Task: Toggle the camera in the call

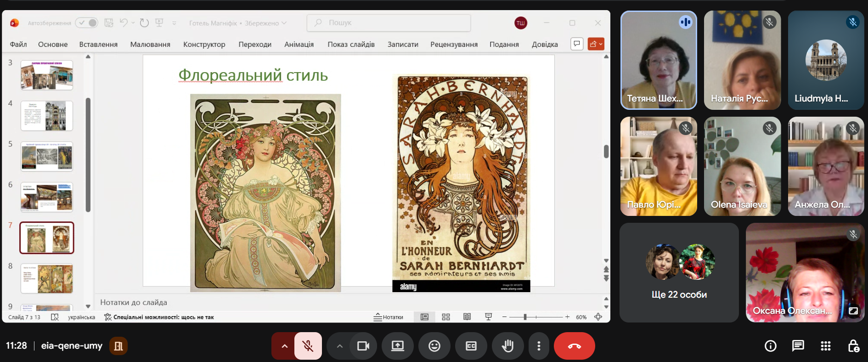Action: click(363, 346)
